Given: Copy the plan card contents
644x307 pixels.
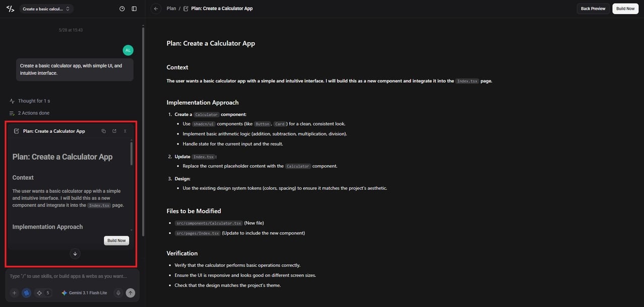Looking at the screenshot, I should pyautogui.click(x=104, y=131).
